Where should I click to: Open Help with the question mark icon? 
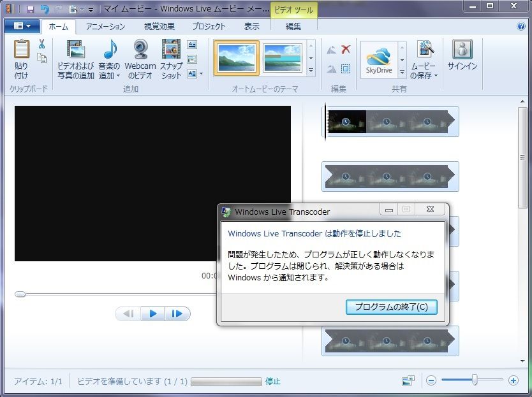tap(521, 26)
